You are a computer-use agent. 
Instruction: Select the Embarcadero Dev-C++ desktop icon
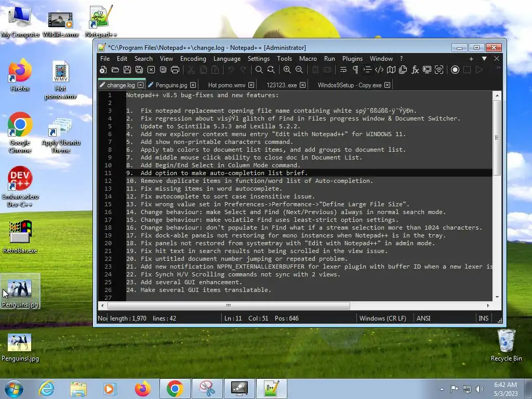20,187
